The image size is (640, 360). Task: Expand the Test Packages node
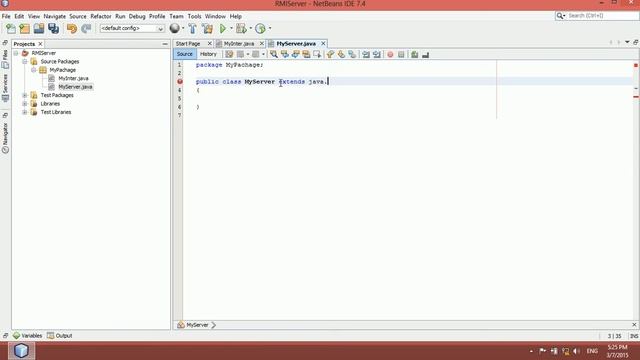25,96
